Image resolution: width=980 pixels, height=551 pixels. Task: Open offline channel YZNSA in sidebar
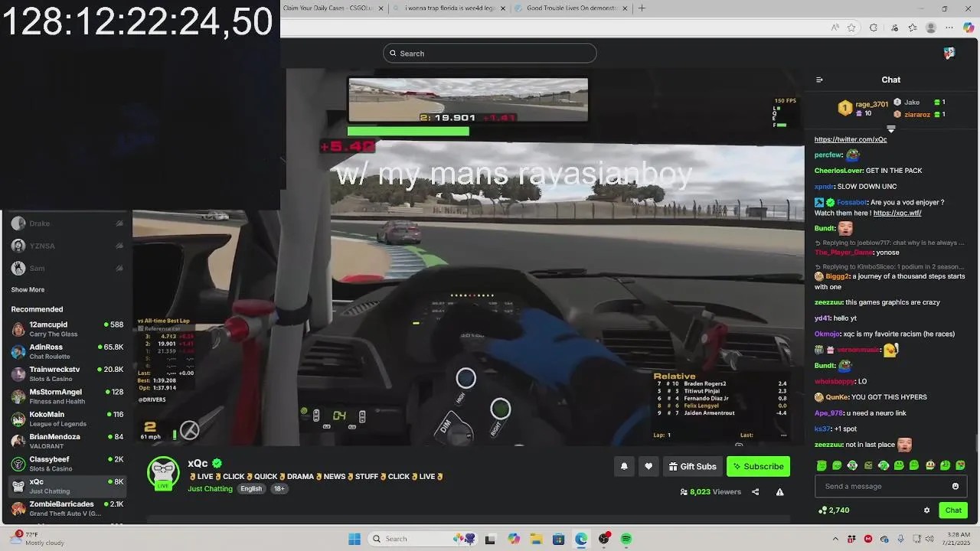[x=67, y=246]
